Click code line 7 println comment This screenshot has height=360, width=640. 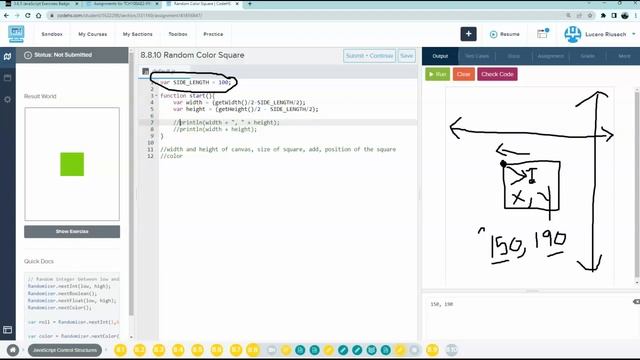click(x=227, y=122)
